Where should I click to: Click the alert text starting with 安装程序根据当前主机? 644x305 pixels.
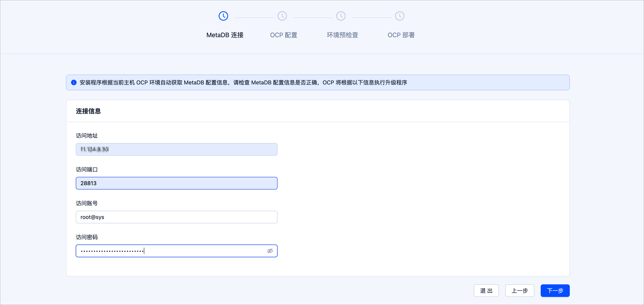pyautogui.click(x=243, y=82)
